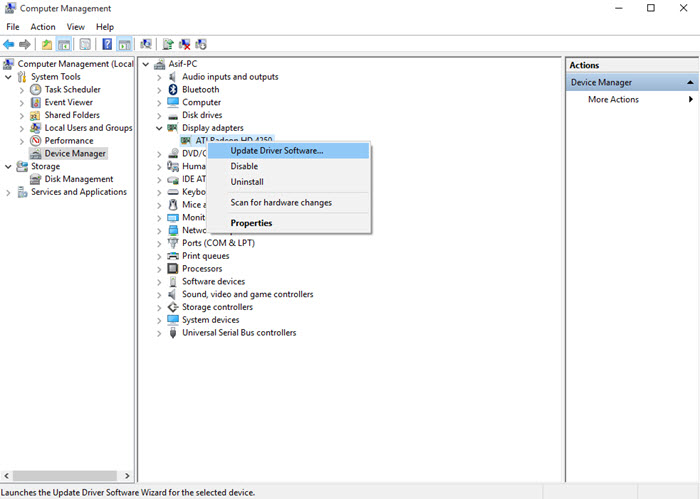
Task: Click the Performance icon in System Tools
Action: coord(35,141)
